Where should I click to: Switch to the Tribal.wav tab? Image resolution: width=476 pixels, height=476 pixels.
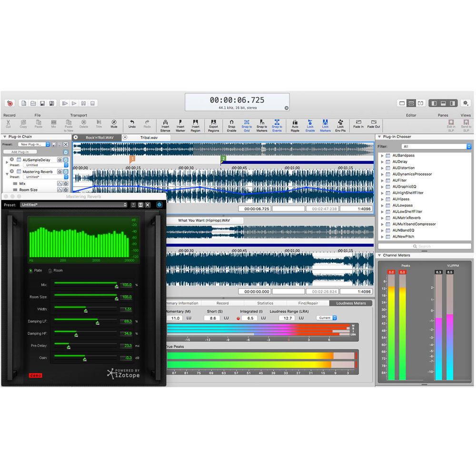coord(148,137)
